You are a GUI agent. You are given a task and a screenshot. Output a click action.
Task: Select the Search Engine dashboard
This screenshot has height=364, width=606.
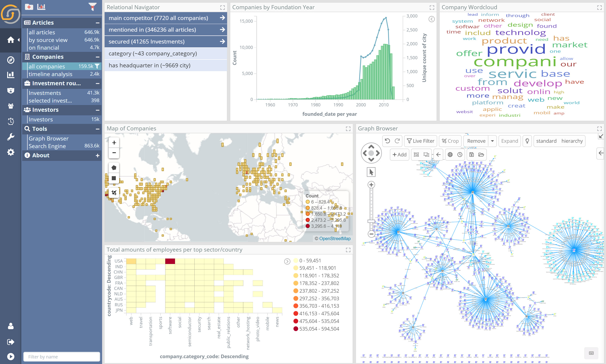pyautogui.click(x=47, y=146)
